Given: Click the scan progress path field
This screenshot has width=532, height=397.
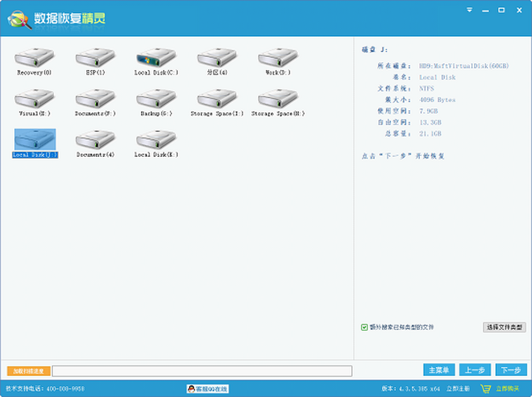Looking at the screenshot, I should coord(202,371).
